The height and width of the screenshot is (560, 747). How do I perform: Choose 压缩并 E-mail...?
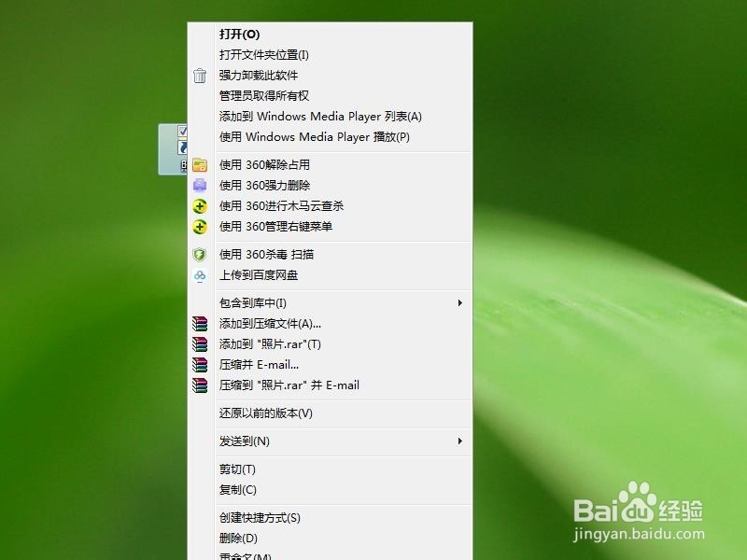click(x=330, y=365)
